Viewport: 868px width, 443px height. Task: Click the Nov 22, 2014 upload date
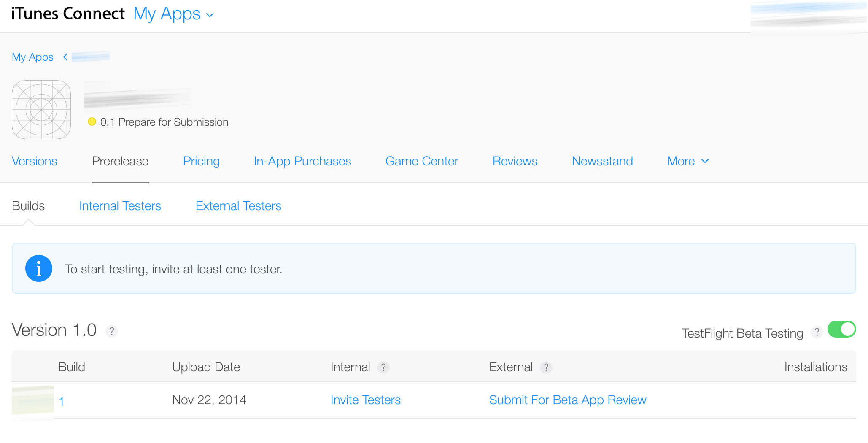[x=209, y=400]
